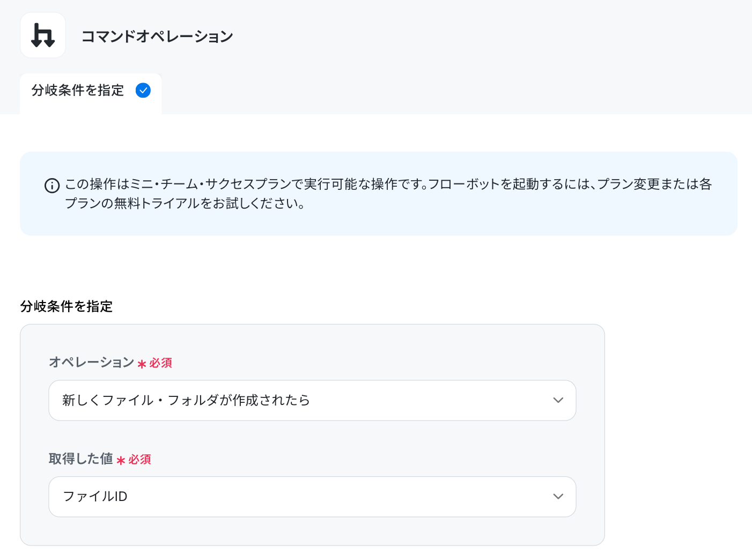Click the blue checkmark badge on the tab

point(143,90)
